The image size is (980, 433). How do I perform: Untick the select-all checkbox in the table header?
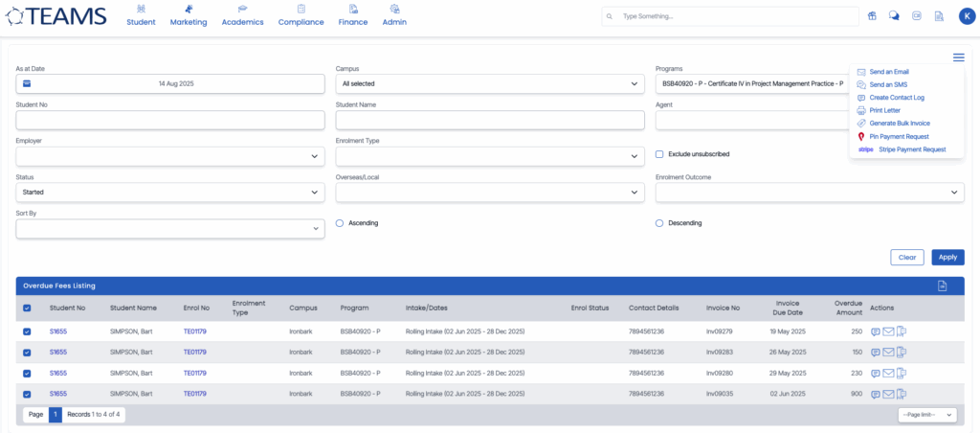27,308
